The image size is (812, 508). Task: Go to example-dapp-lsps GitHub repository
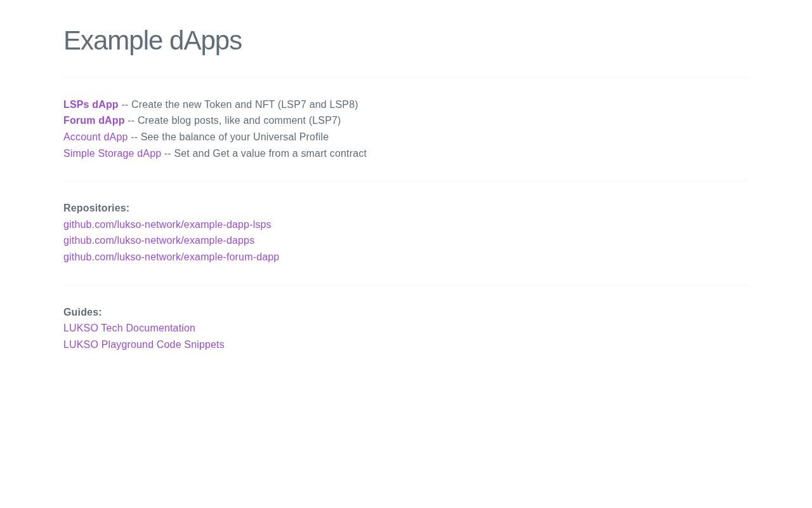pos(167,225)
